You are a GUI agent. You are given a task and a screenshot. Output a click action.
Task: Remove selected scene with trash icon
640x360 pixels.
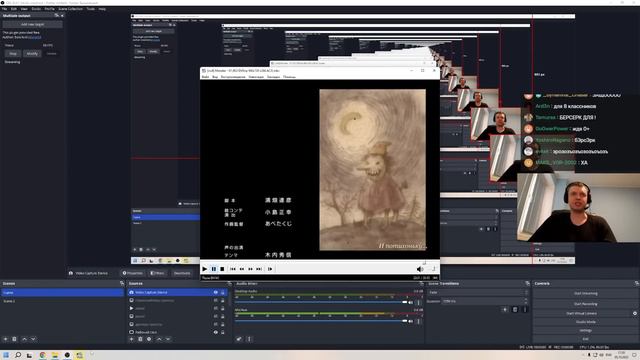[x=14, y=339]
